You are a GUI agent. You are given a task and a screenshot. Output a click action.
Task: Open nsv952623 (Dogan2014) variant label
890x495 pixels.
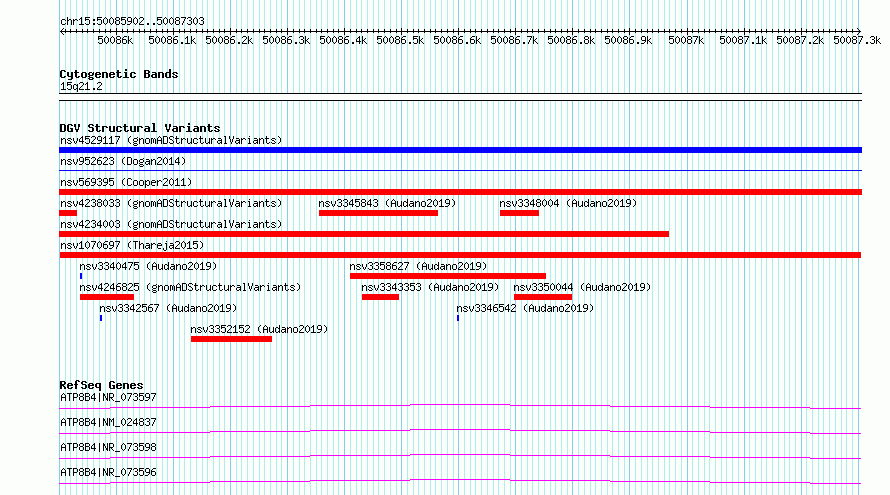click(x=123, y=161)
